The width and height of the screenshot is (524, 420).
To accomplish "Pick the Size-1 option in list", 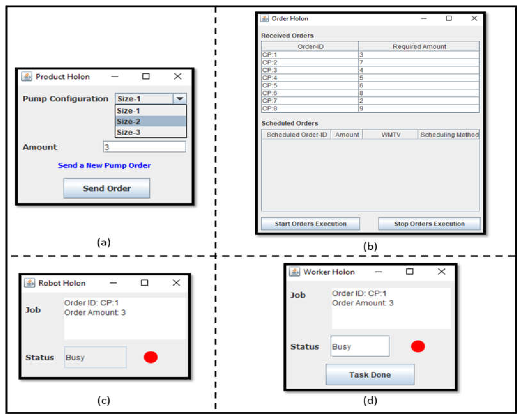I will pos(150,111).
